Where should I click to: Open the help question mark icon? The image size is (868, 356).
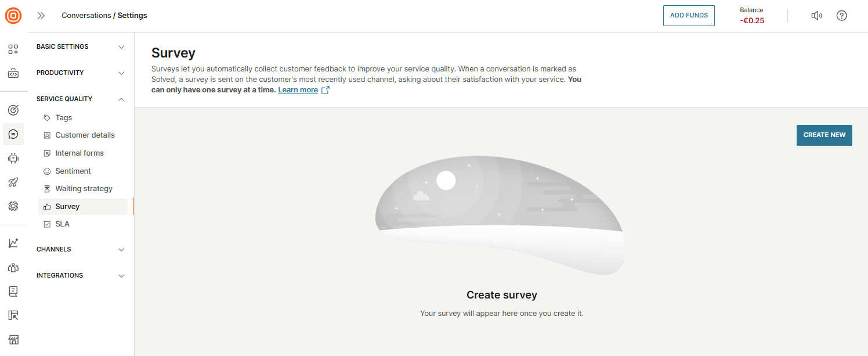(x=842, y=16)
